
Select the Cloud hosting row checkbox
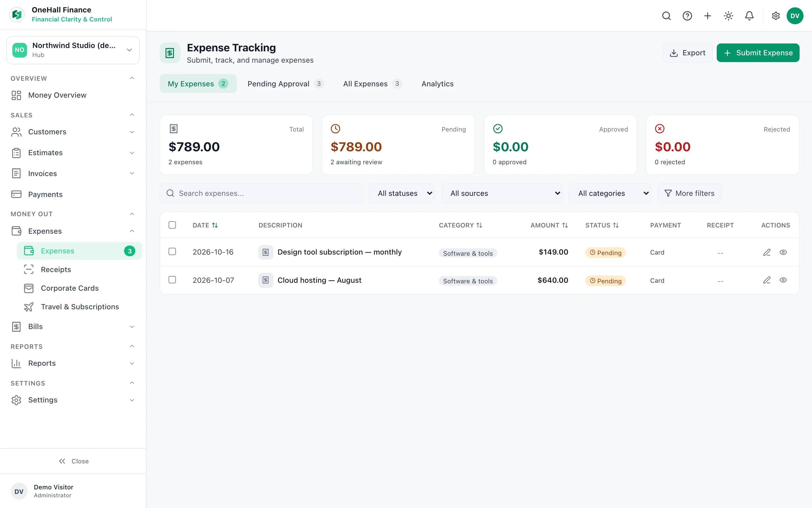tap(172, 280)
